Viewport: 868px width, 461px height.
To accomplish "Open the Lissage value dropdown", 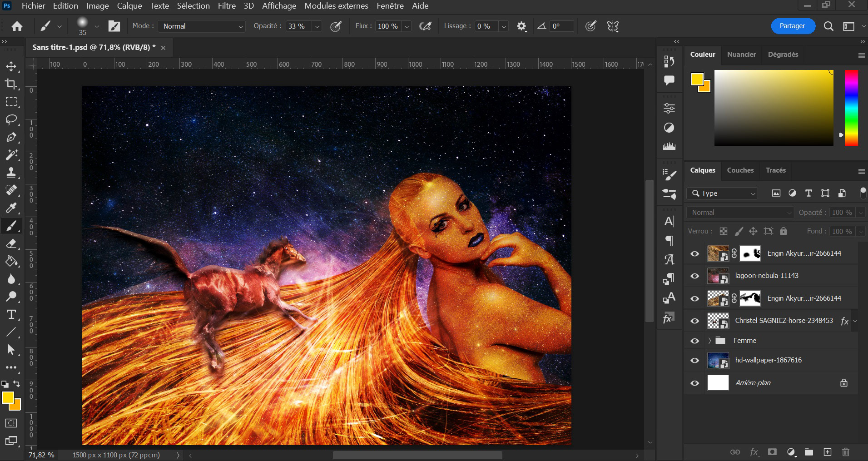I will [x=504, y=26].
